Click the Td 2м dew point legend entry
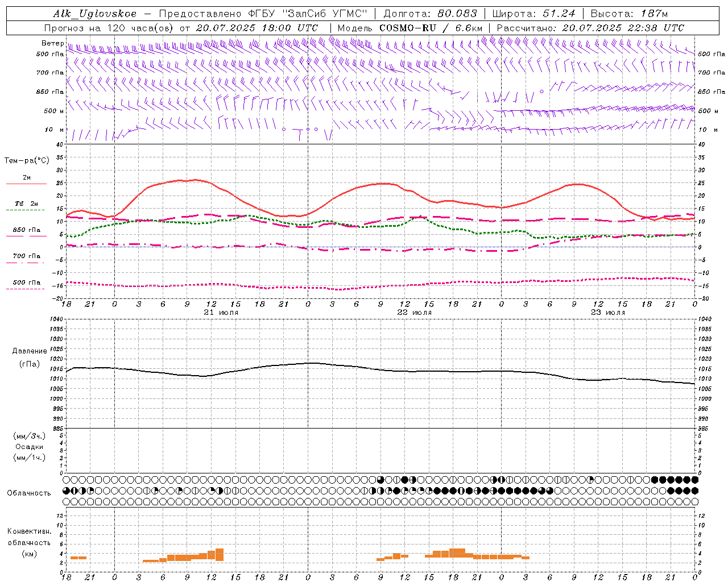The height and width of the screenshot is (582, 728). (x=26, y=203)
